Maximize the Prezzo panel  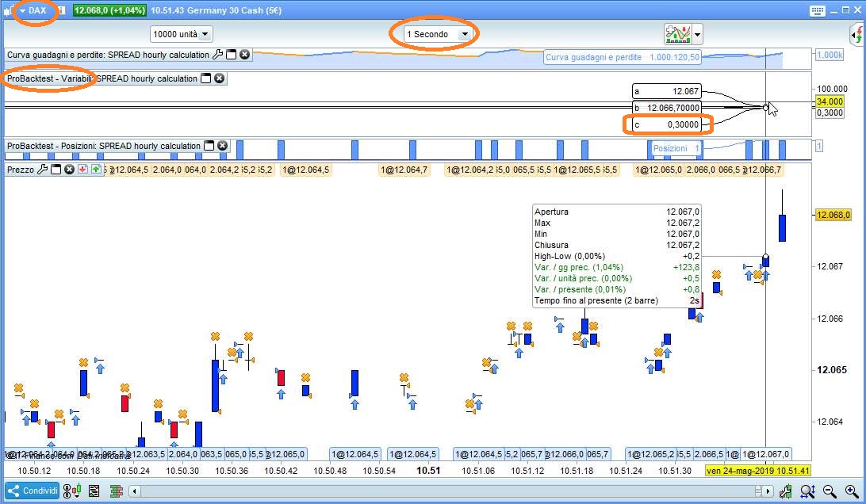click(56, 170)
